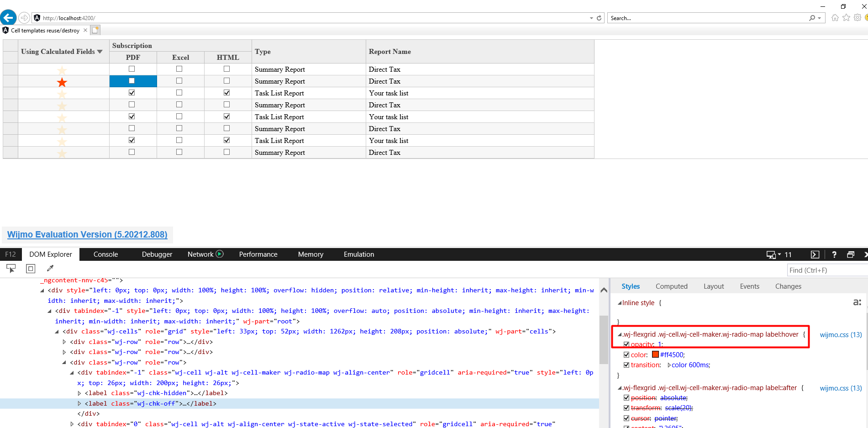The image size is (868, 428).
Task: Activate the Select element tool in DOM Explorer
Action: 11,269
